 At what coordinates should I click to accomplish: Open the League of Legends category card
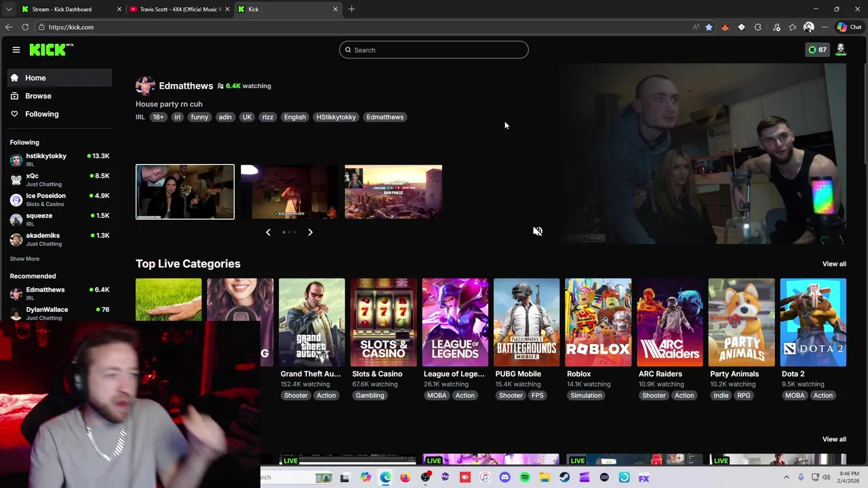coord(455,323)
